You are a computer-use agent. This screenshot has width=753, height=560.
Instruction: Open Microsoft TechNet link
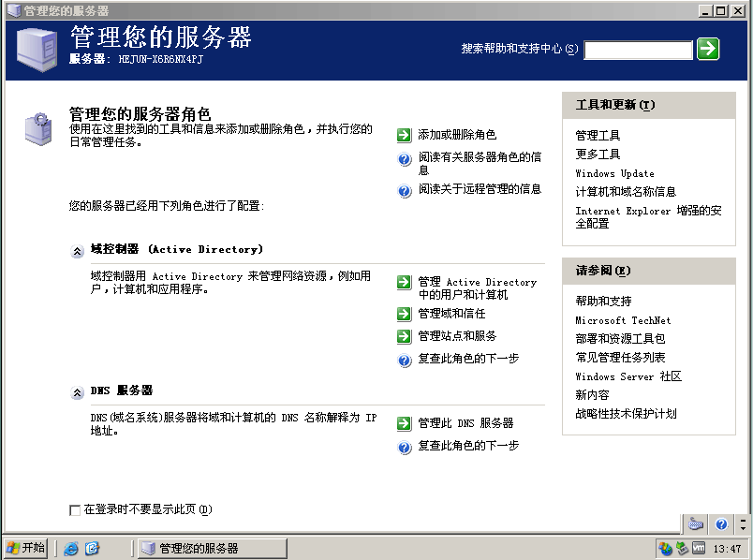(x=623, y=320)
